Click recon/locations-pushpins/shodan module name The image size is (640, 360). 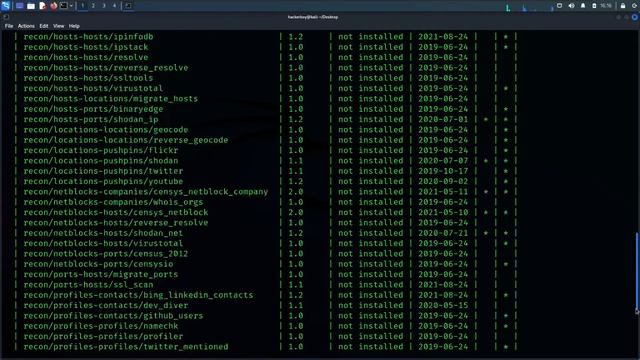[x=101, y=161]
